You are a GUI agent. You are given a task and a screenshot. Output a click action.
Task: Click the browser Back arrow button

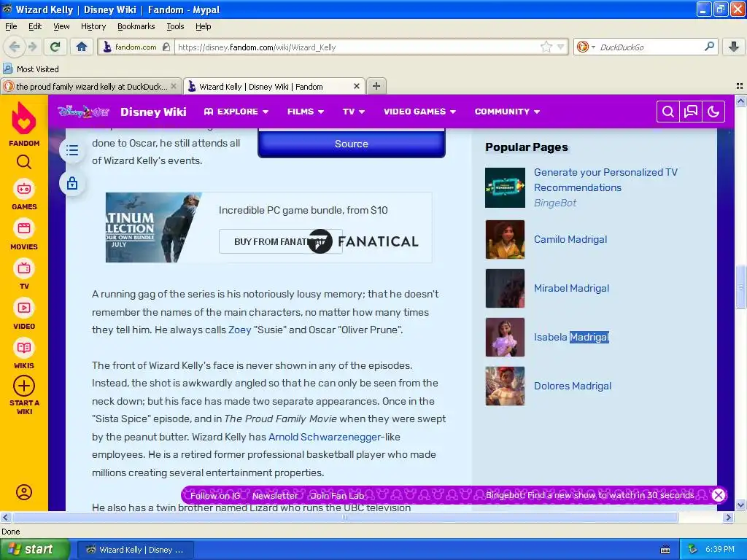15,47
